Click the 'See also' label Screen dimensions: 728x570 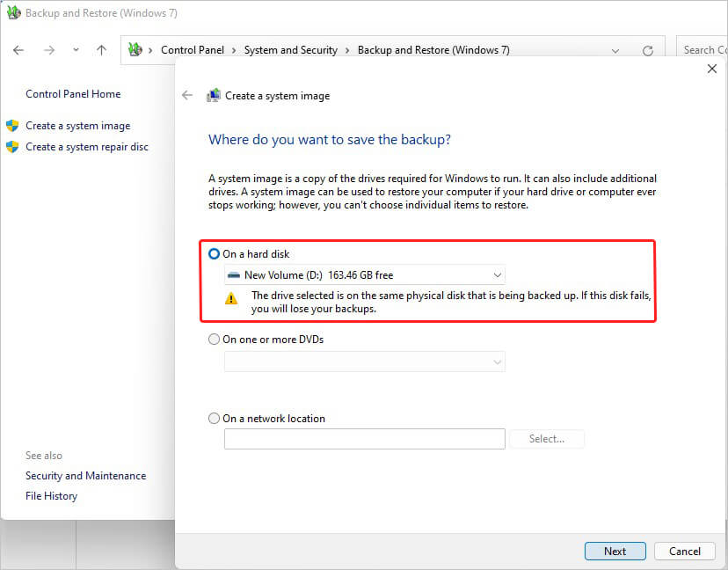pyautogui.click(x=44, y=456)
